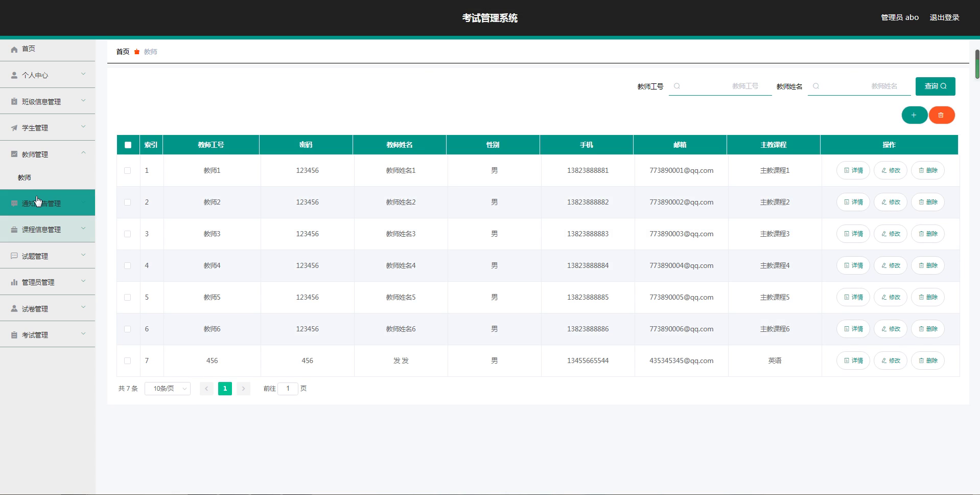Focus the 教师姓名 search input
980x495 pixels.
(x=859, y=86)
